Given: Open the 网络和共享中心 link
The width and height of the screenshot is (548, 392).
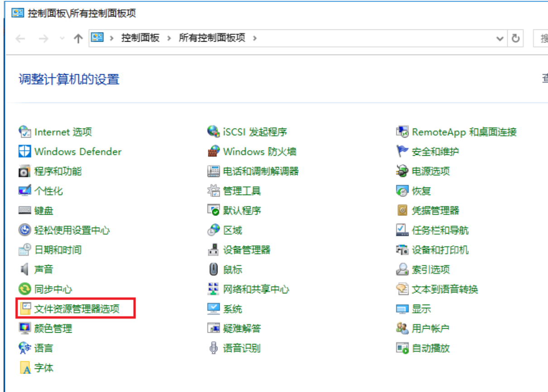Looking at the screenshot, I should tap(256, 289).
